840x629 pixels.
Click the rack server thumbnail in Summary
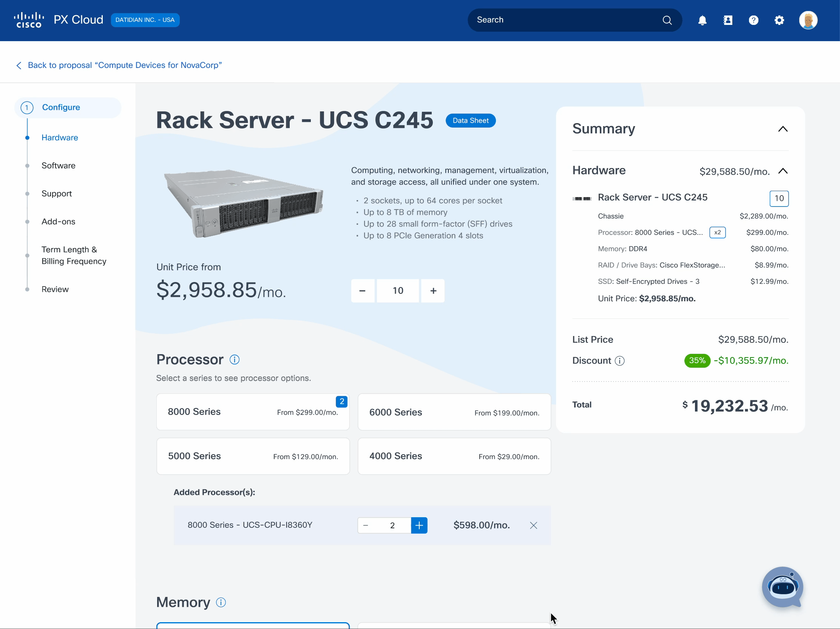click(582, 198)
